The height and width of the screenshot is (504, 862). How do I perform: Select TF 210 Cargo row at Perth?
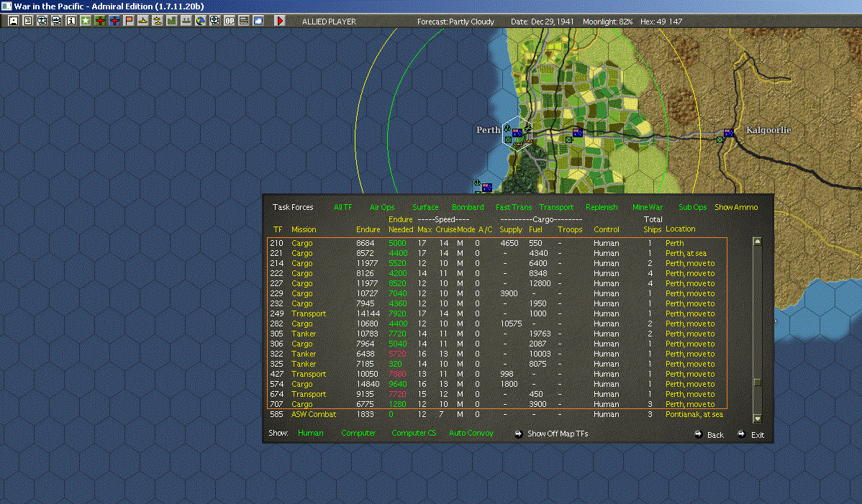coord(497,243)
